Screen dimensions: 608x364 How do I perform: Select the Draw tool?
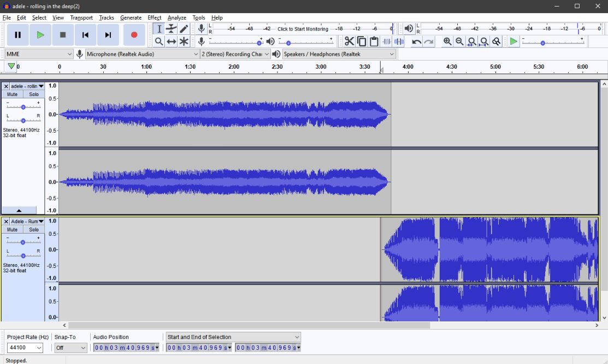pos(183,28)
